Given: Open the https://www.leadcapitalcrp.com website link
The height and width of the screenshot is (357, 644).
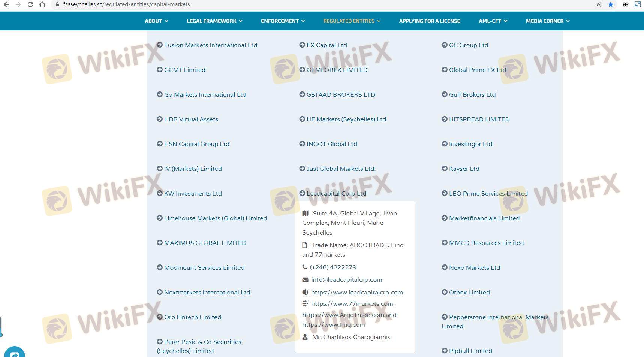Looking at the screenshot, I should (x=356, y=292).
